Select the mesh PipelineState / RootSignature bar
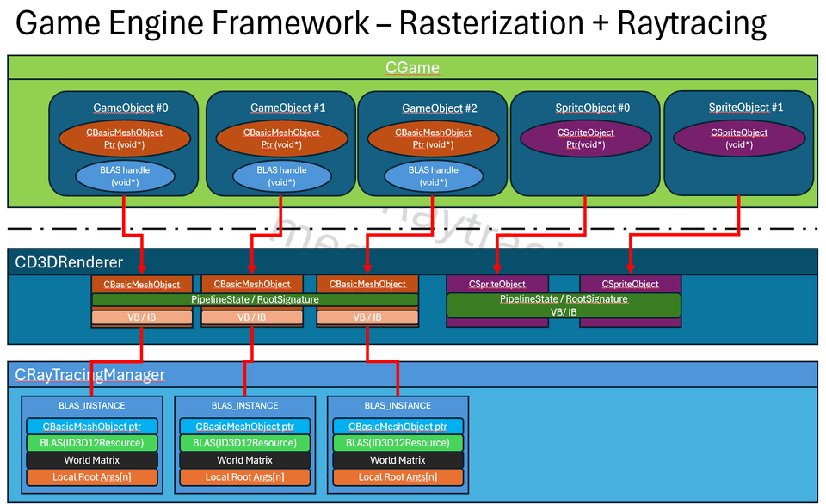 [x=255, y=299]
